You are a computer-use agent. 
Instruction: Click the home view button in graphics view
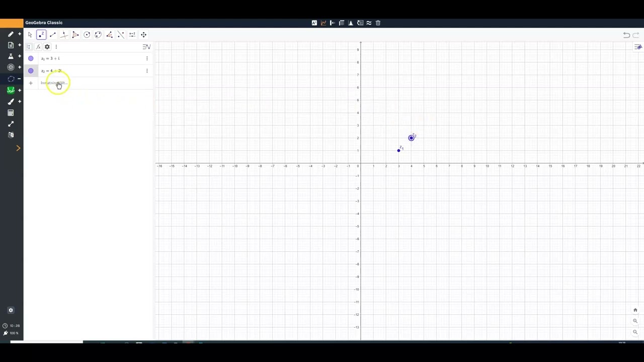coord(635,310)
